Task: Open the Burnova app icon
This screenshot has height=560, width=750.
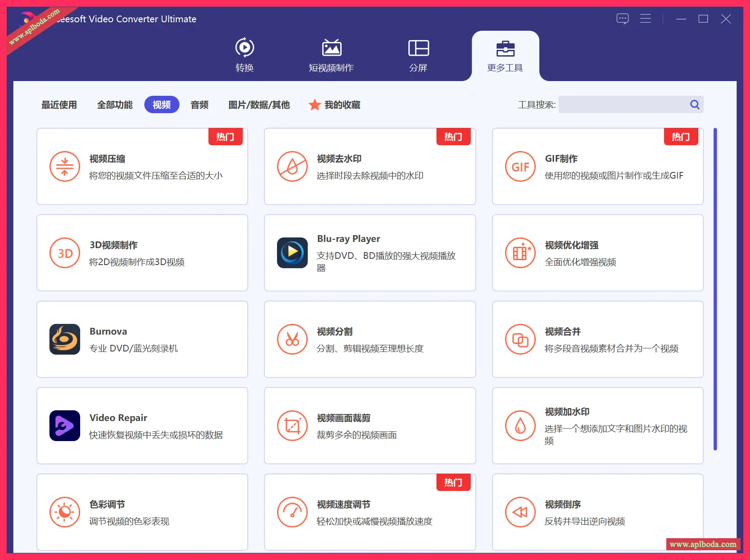Action: click(x=65, y=339)
